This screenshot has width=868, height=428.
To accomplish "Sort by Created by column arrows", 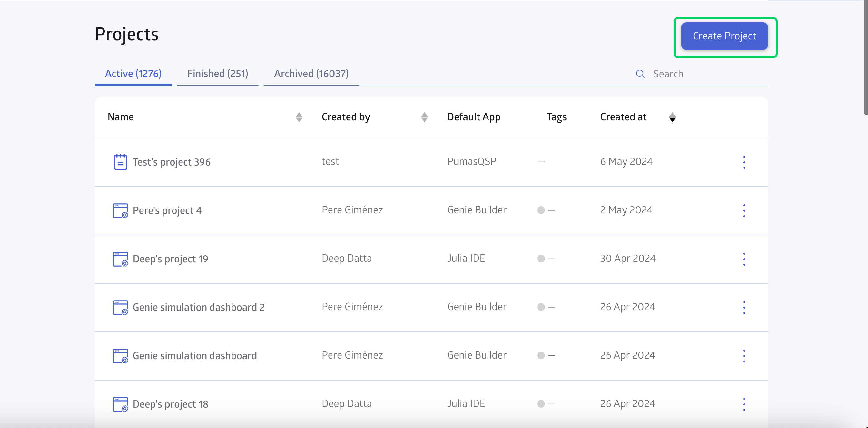I will (425, 117).
